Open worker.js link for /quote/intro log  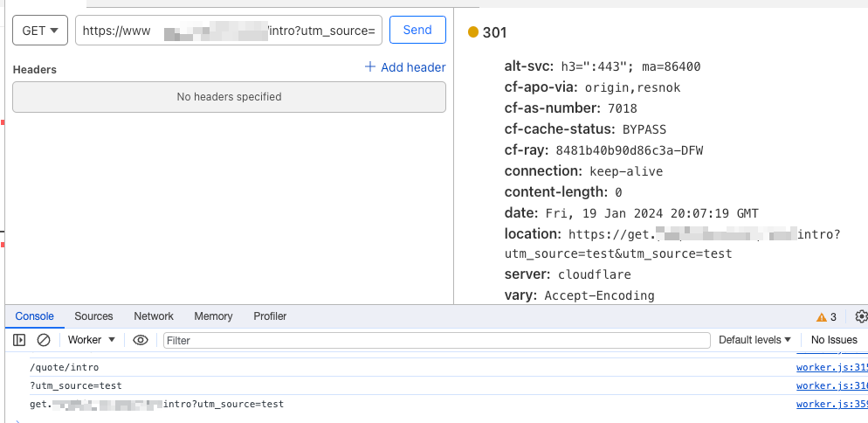[830, 368]
